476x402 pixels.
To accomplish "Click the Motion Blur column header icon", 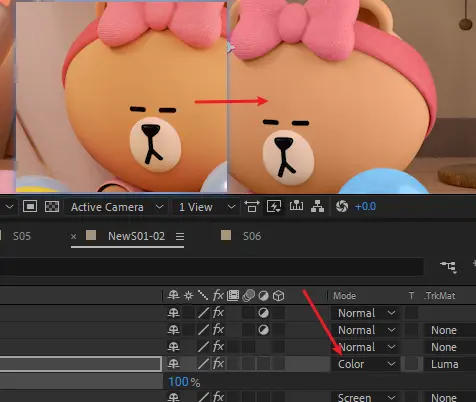I will pos(248,296).
